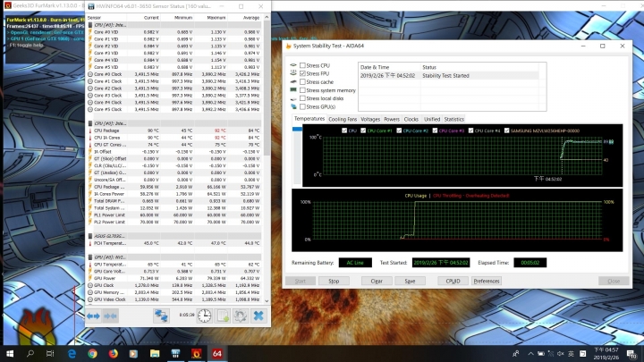Viewport: 644px width, 362px height.
Task: Open media player taskbar icon
Action: 133,353
